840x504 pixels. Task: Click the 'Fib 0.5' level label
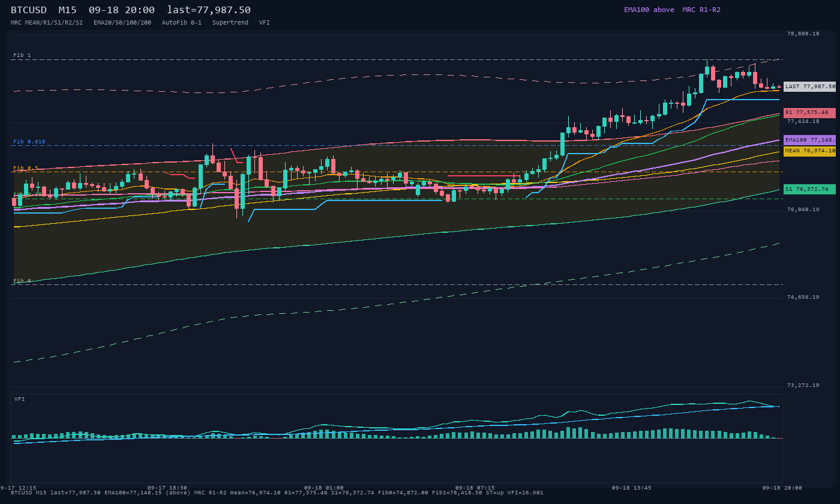26,168
